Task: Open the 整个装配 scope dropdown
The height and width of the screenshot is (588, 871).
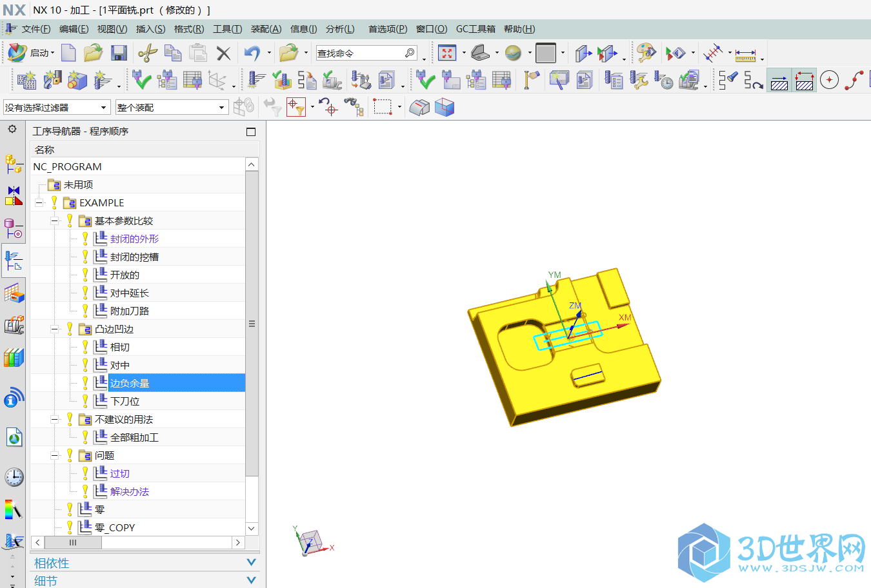Action: [x=172, y=107]
